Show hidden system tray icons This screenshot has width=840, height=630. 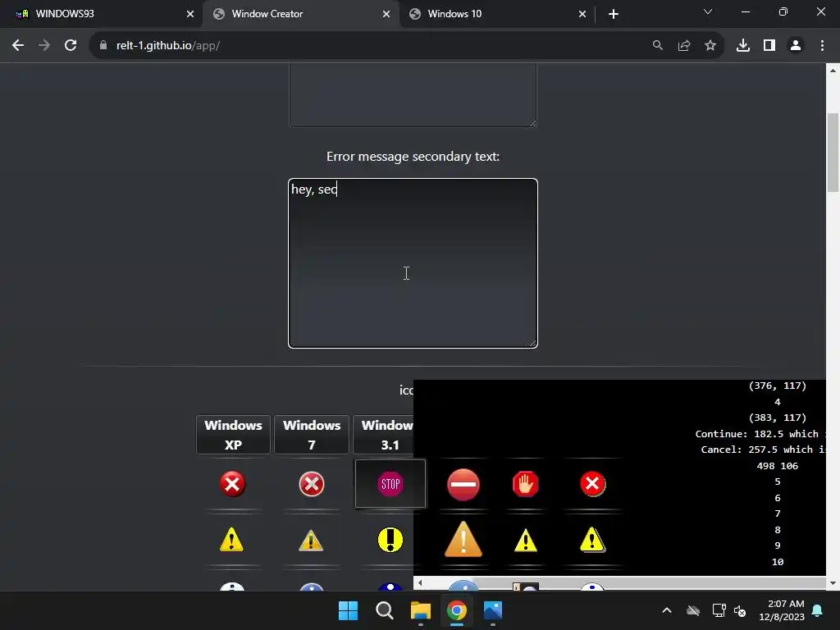pyautogui.click(x=667, y=610)
